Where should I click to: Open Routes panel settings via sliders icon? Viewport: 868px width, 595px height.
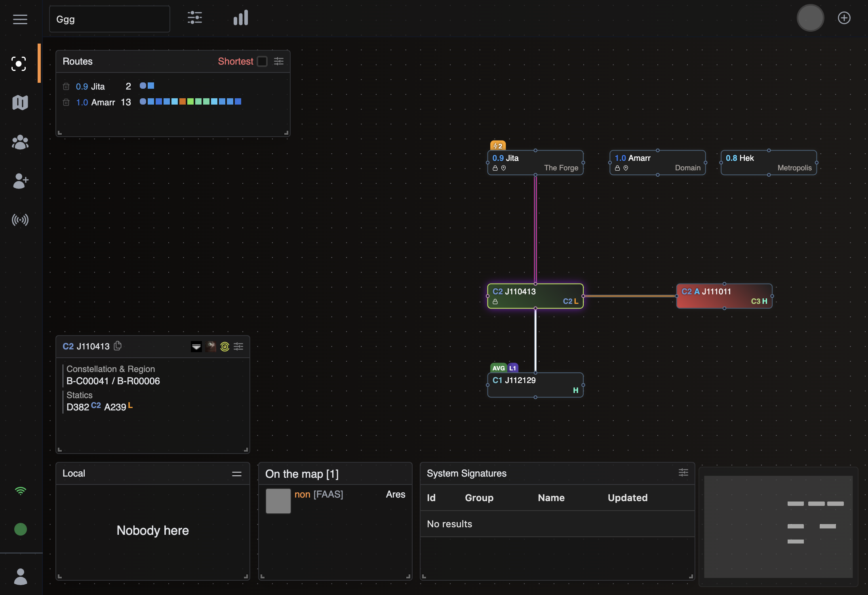point(278,61)
